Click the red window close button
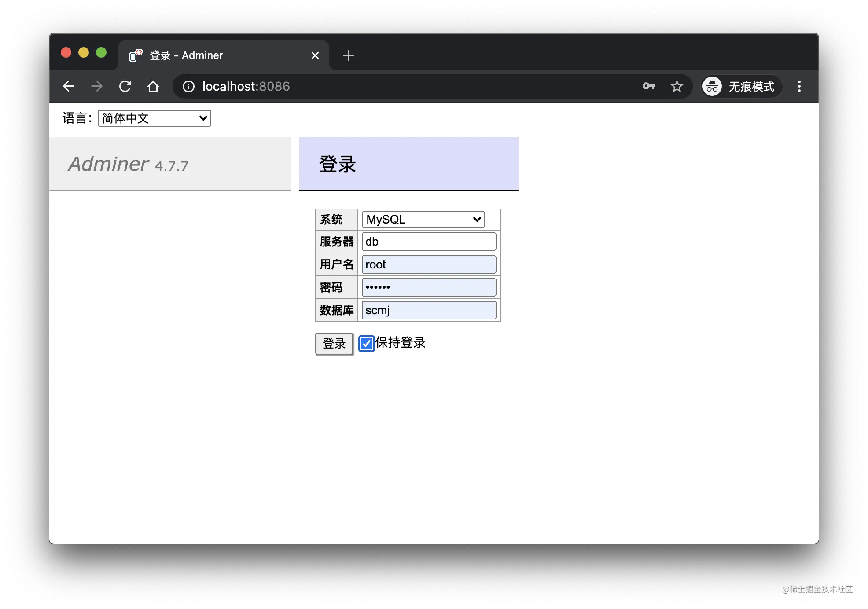Image resolution: width=868 pixels, height=609 pixels. tap(66, 52)
